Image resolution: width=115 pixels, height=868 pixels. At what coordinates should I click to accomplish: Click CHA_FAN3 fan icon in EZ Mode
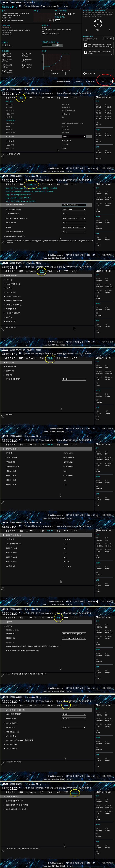click(x=4, y=66)
